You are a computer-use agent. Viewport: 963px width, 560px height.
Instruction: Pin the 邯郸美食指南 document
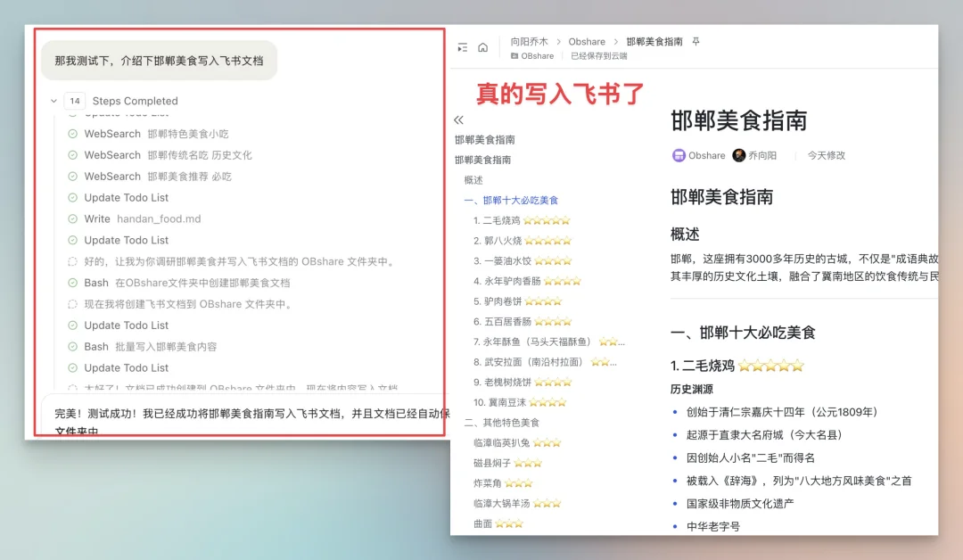[x=696, y=42]
